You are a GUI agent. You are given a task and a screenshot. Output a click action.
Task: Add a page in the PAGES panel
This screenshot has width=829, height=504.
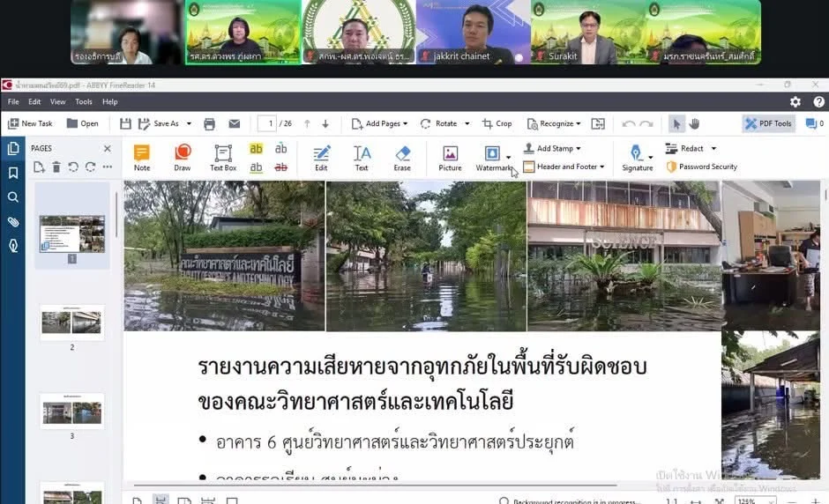pos(39,167)
